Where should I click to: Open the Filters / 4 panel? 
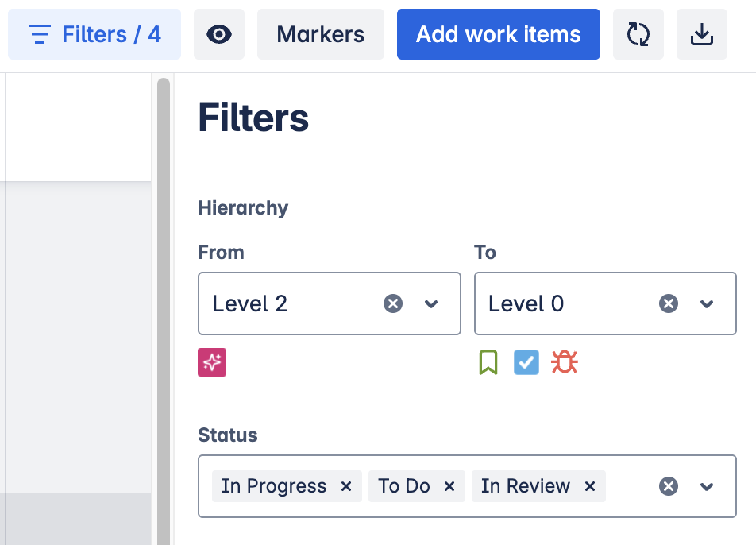pyautogui.click(x=94, y=34)
